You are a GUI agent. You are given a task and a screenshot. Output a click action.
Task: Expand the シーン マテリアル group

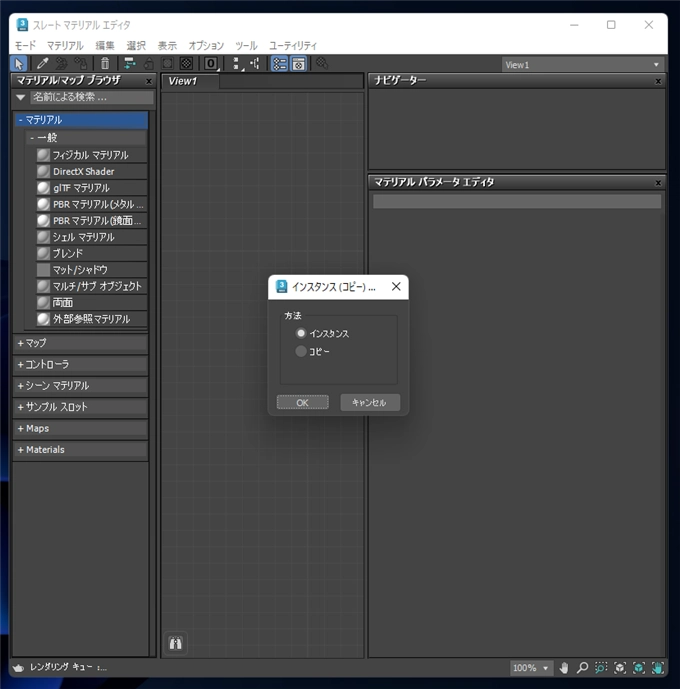(81, 386)
